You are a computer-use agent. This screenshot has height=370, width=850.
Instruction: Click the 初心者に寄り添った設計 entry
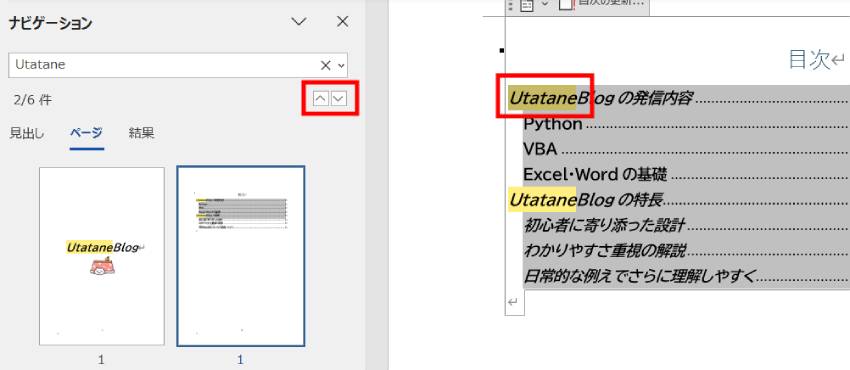tap(603, 225)
